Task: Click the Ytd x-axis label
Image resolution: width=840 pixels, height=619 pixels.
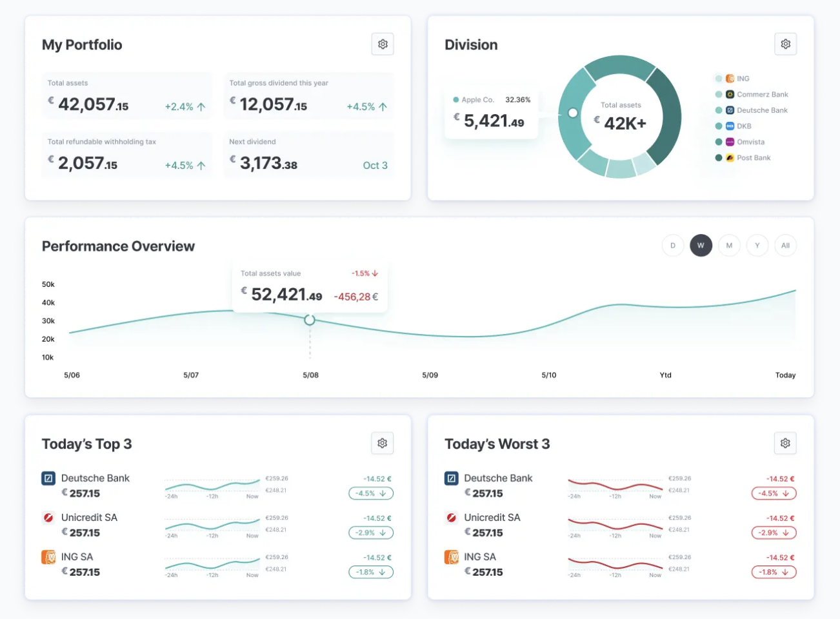Action: tap(666, 375)
